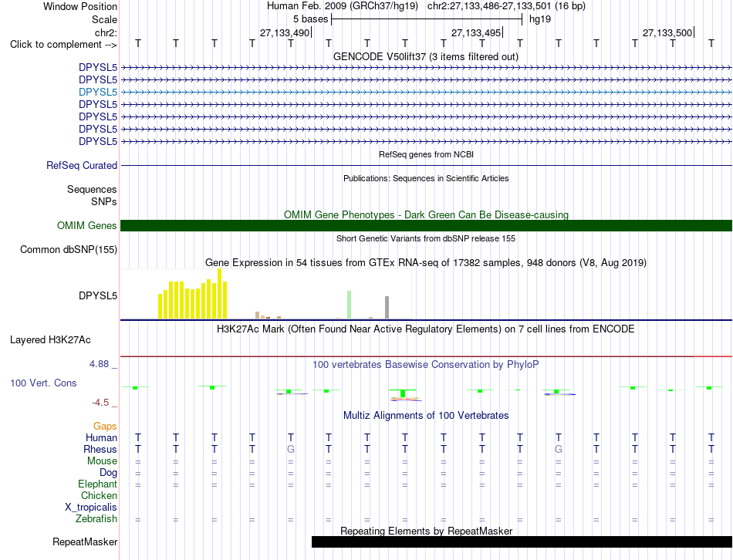Image resolution: width=733 pixels, height=560 pixels.
Task: Click the Dog alignment row label
Action: (x=109, y=473)
